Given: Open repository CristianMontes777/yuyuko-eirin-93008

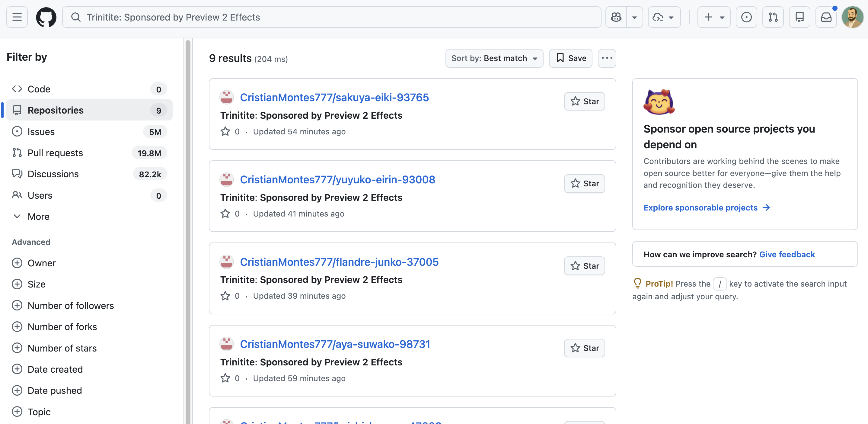Looking at the screenshot, I should [338, 180].
